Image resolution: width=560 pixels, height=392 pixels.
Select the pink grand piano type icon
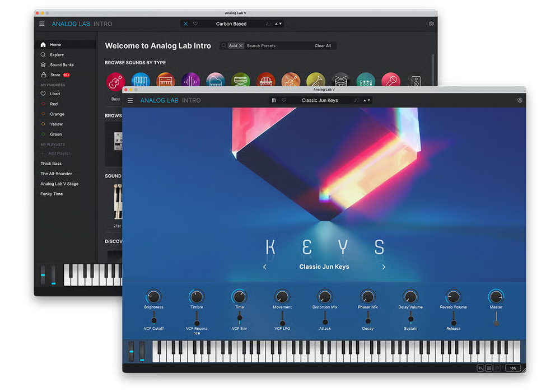(216, 81)
